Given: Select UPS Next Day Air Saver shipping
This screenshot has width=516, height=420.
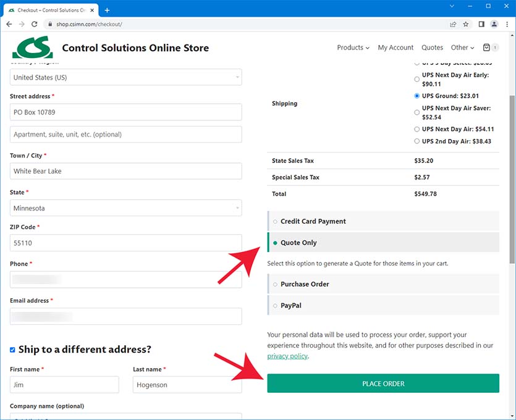Looking at the screenshot, I should point(417,112).
